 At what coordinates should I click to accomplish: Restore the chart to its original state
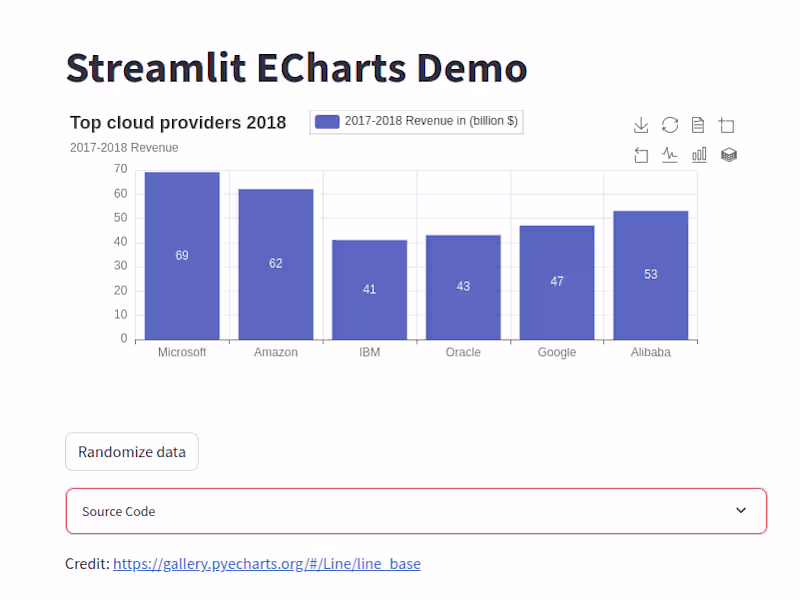pos(670,125)
